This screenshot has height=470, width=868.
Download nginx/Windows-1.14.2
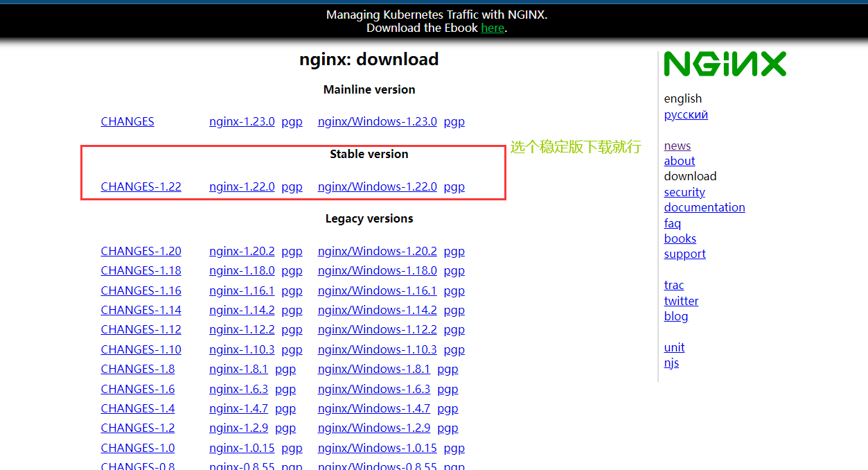pos(378,310)
